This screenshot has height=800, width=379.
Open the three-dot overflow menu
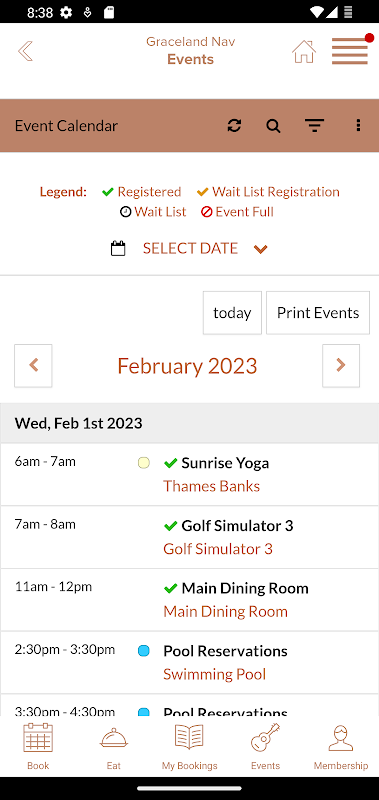point(358,126)
